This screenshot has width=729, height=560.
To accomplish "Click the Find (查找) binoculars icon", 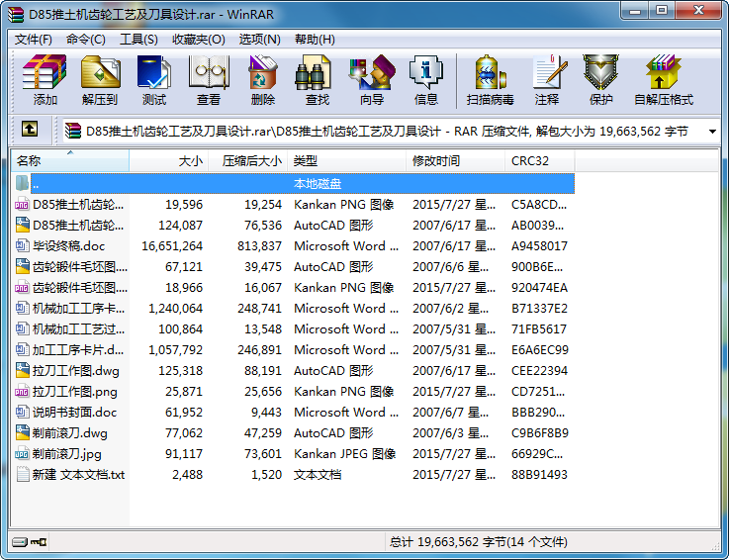I will pyautogui.click(x=314, y=72).
